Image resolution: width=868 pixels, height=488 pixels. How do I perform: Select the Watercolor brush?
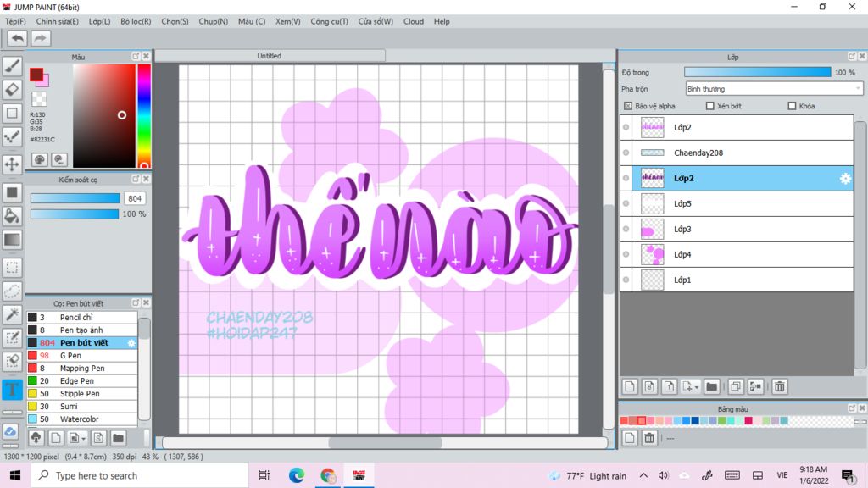click(82, 419)
